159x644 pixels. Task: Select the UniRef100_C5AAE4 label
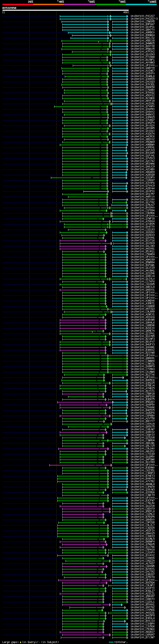point(143,254)
